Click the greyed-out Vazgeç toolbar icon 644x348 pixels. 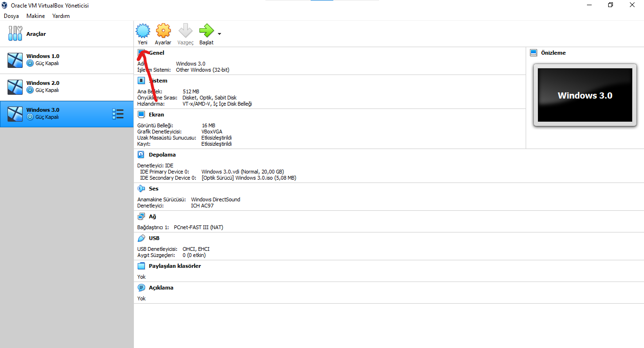pyautogui.click(x=185, y=31)
